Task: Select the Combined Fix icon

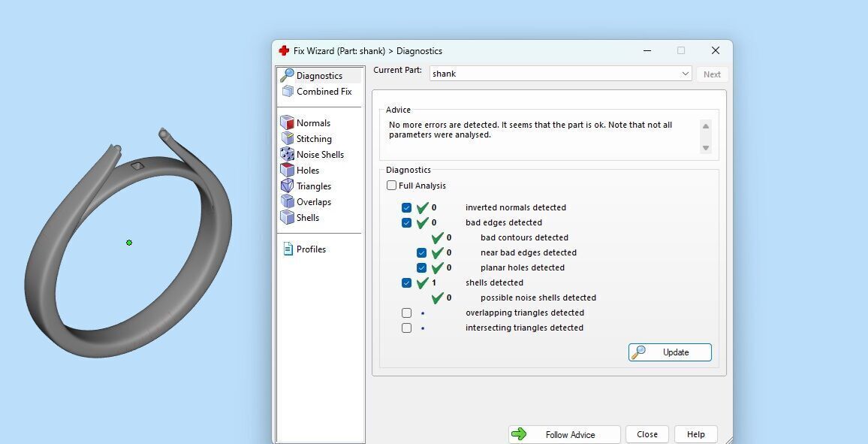Action: click(288, 92)
